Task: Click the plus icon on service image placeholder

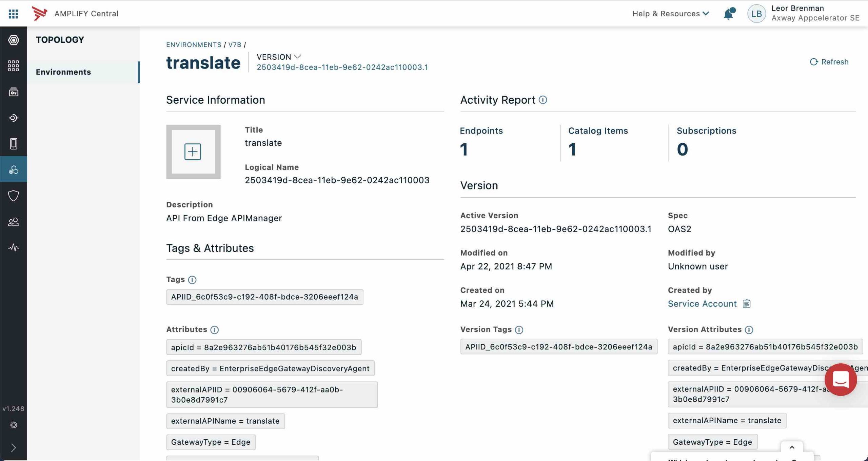Action: click(x=193, y=152)
